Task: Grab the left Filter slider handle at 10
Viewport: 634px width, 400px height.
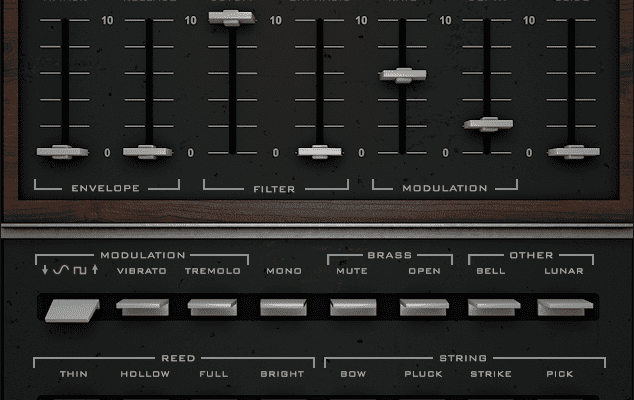Action: [x=232, y=17]
